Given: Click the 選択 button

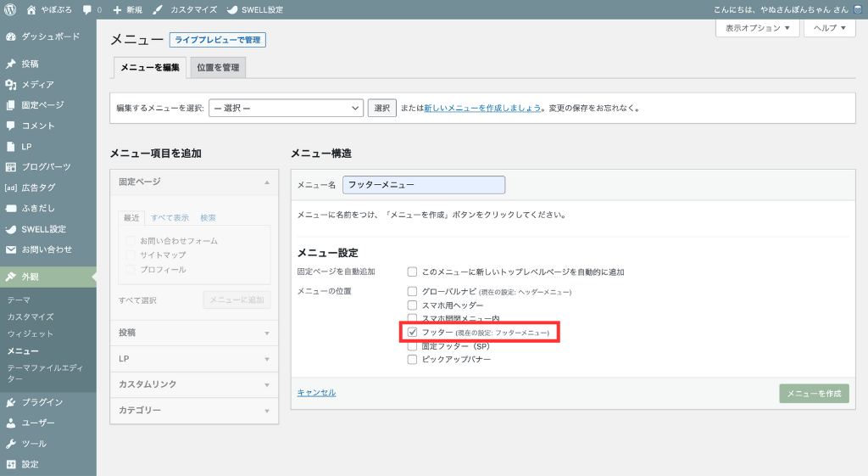Looking at the screenshot, I should click(x=382, y=108).
